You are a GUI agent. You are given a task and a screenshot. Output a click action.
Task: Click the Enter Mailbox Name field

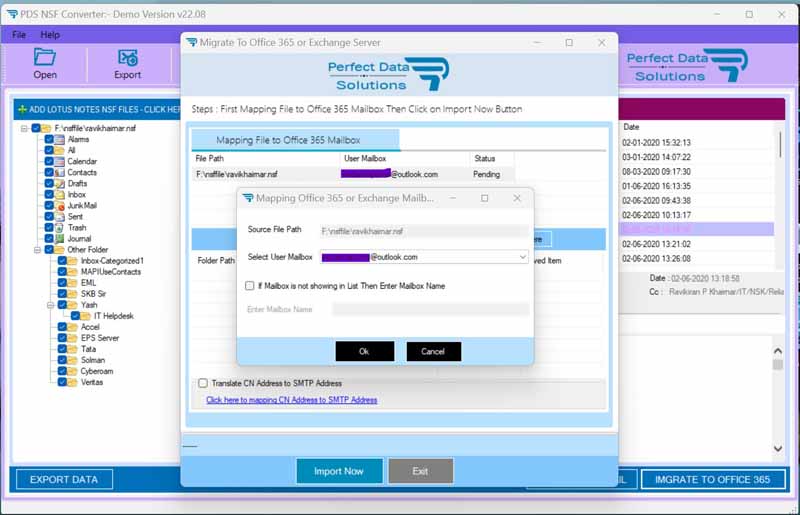(431, 309)
